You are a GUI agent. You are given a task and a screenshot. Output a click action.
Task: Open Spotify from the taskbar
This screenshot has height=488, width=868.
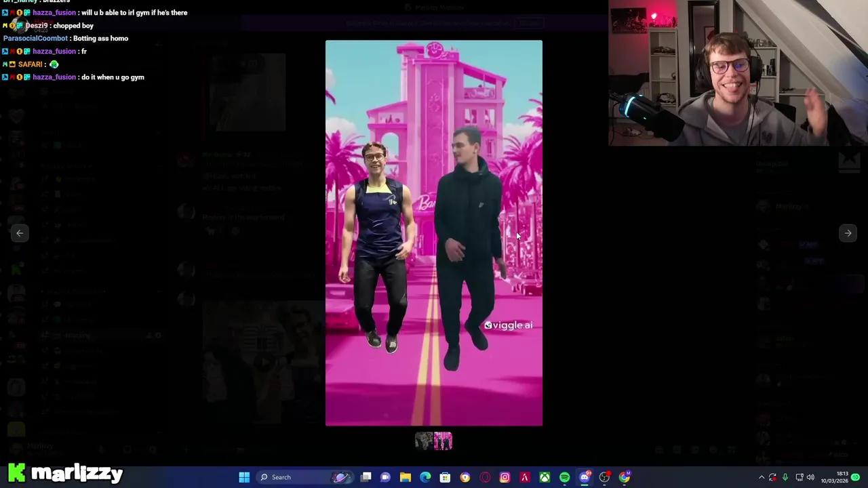point(564,477)
